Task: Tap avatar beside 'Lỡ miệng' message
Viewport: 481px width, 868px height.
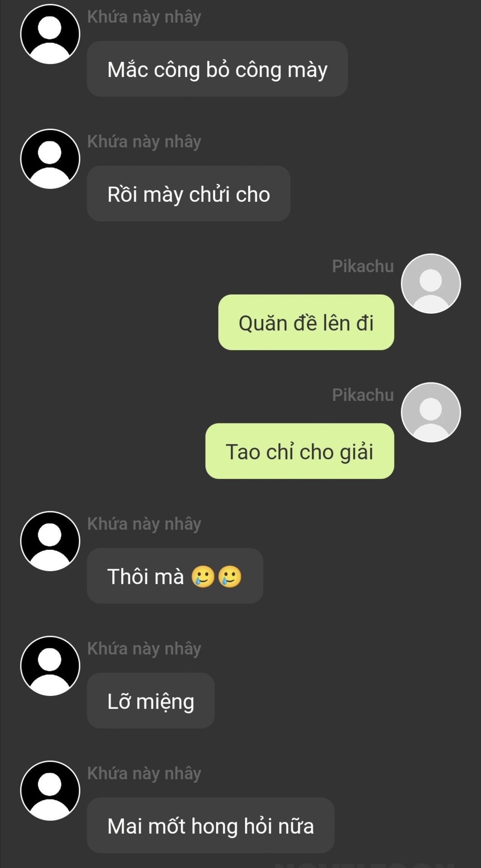Action: pos(50,666)
